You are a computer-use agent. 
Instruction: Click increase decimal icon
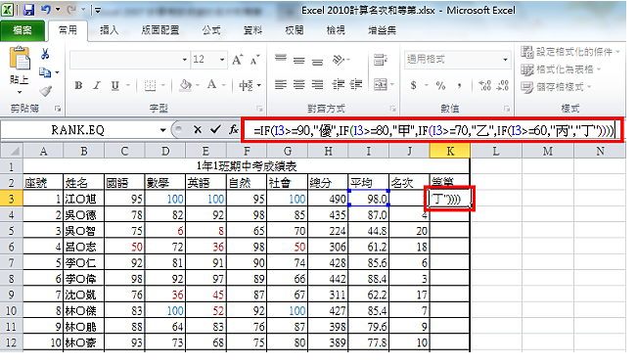click(x=485, y=85)
